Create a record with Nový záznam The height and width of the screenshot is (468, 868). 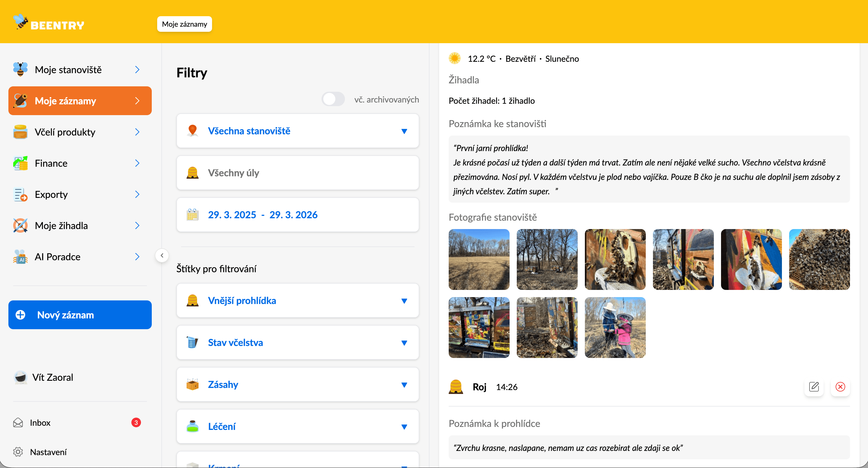click(x=80, y=315)
